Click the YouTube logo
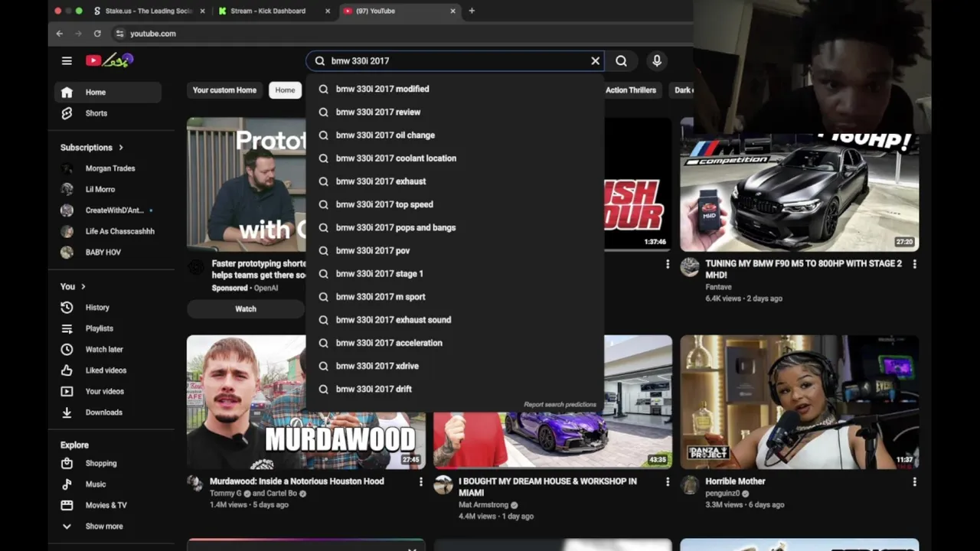The height and width of the screenshot is (551, 980). 109,60
